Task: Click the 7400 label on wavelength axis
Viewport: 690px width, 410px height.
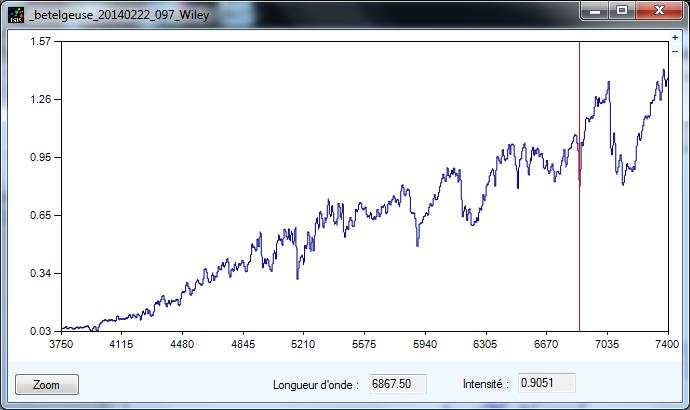Action: [668, 343]
